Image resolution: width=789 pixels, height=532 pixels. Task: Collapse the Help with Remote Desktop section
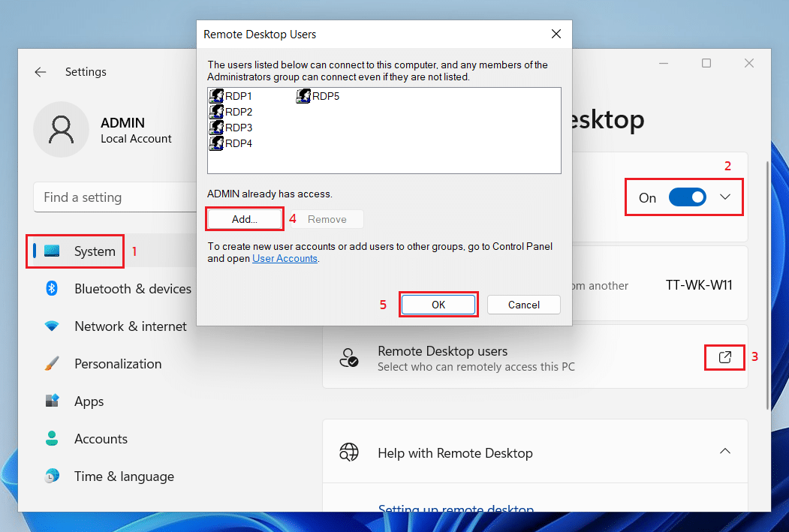pyautogui.click(x=725, y=451)
